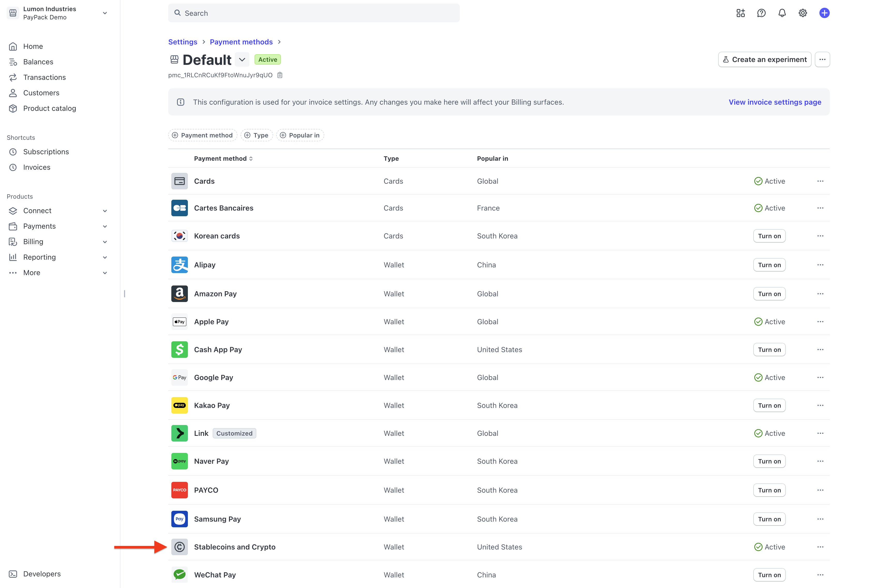Click the sidebar collapse handle
This screenshot has height=588, width=876.
[x=125, y=294]
